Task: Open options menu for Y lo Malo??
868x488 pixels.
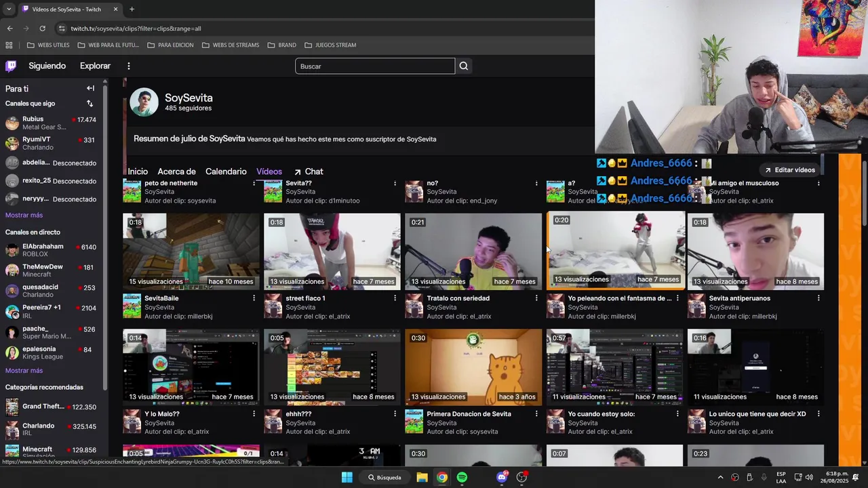Action: coord(254,414)
